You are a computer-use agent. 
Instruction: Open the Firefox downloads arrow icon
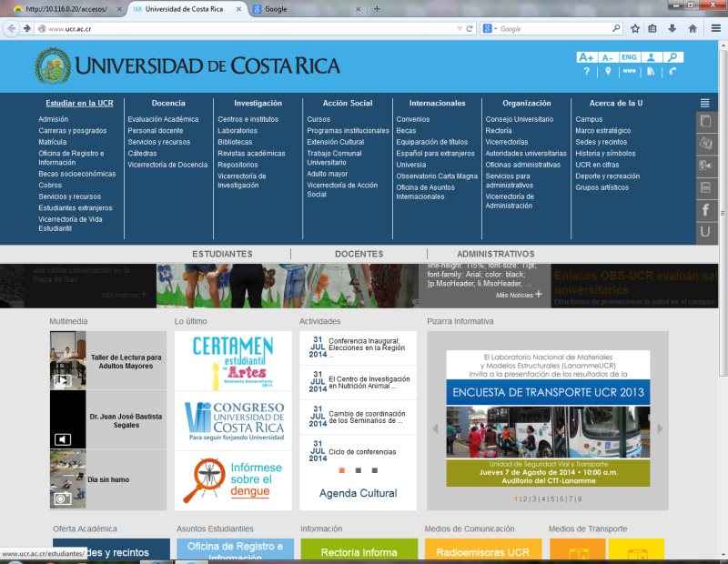(672, 29)
